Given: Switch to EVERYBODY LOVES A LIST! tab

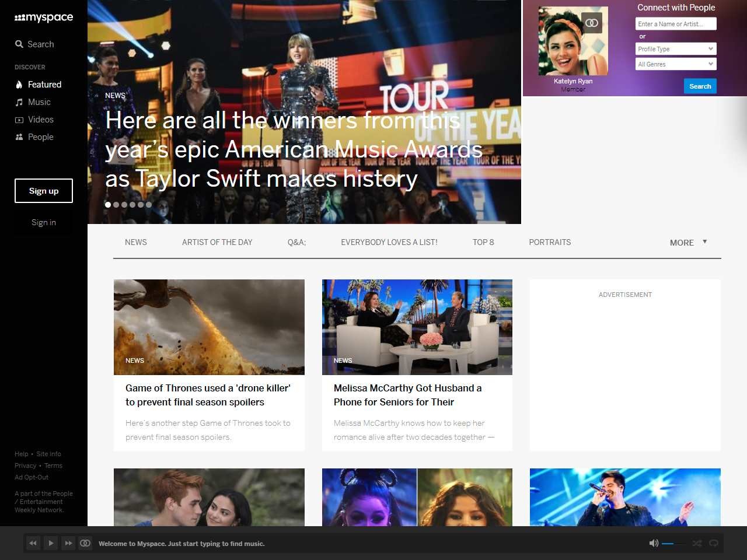Looking at the screenshot, I should tap(389, 242).
